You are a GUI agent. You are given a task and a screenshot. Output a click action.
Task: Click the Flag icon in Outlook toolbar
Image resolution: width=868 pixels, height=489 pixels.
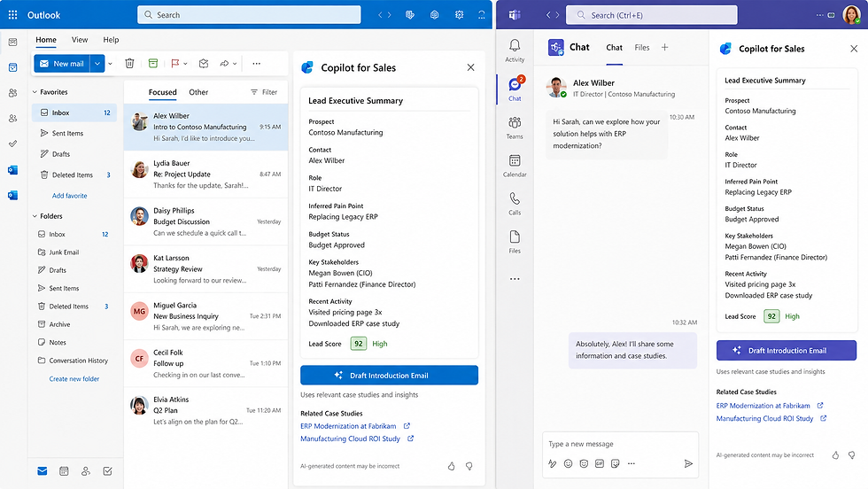click(x=175, y=64)
